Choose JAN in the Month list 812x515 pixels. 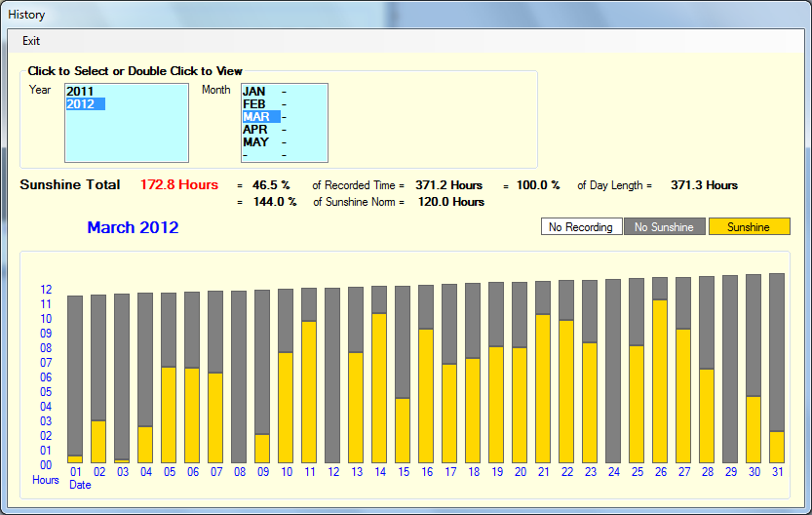click(x=254, y=92)
